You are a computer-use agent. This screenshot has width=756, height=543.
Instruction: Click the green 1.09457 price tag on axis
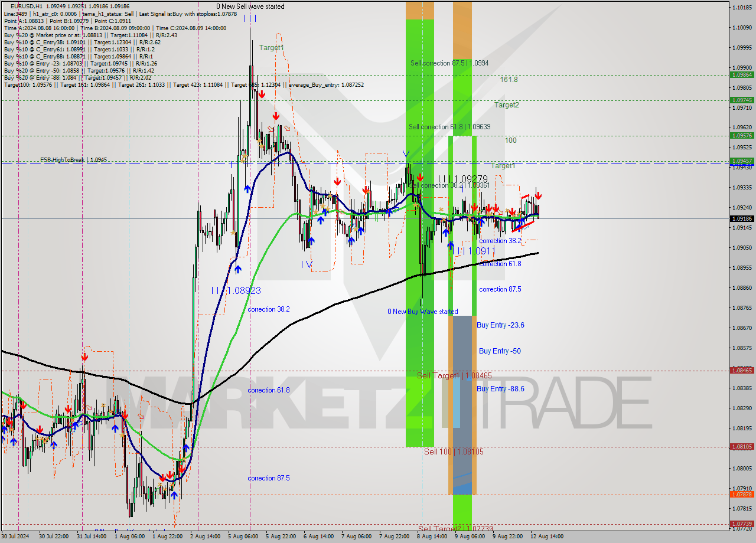pyautogui.click(x=742, y=161)
